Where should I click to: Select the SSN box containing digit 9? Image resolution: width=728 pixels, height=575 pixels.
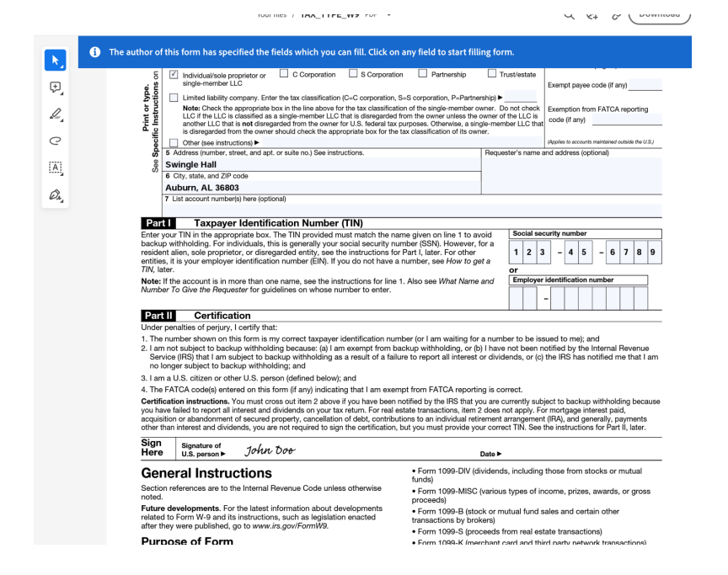[x=653, y=253]
